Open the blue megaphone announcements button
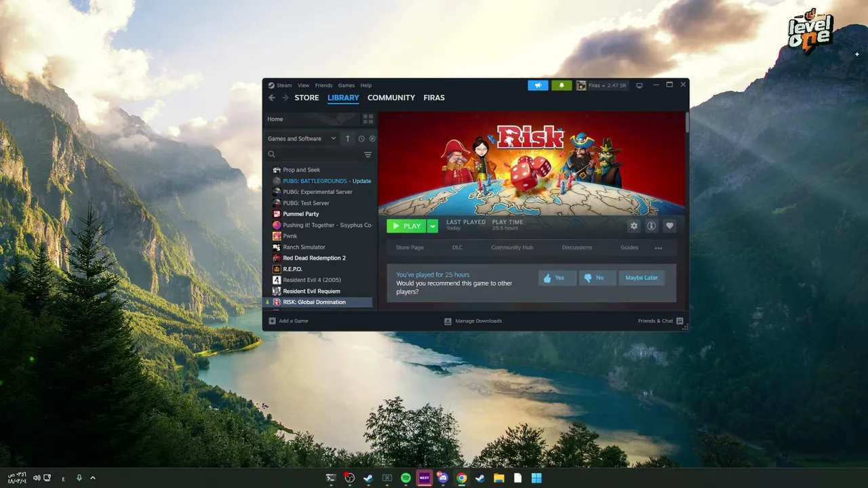The image size is (868, 488). coord(538,85)
